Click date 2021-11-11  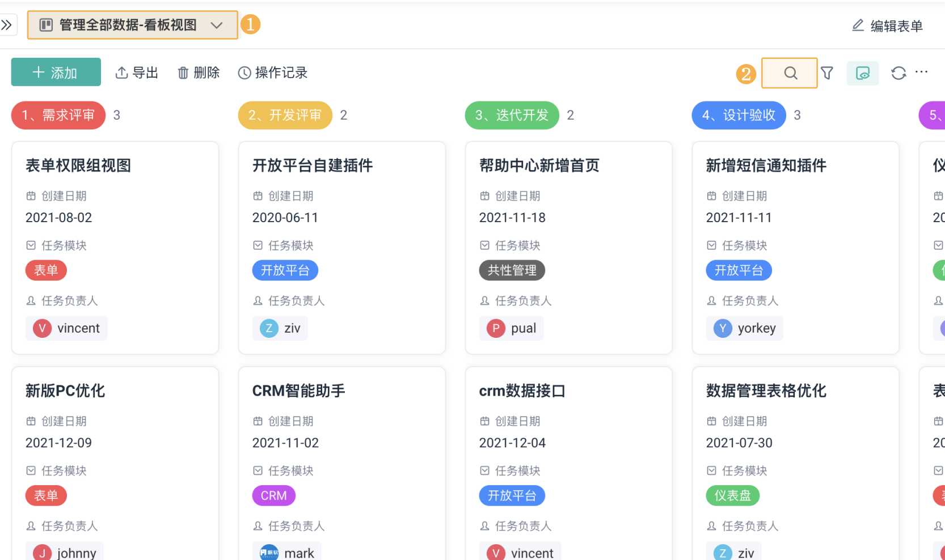[739, 218]
